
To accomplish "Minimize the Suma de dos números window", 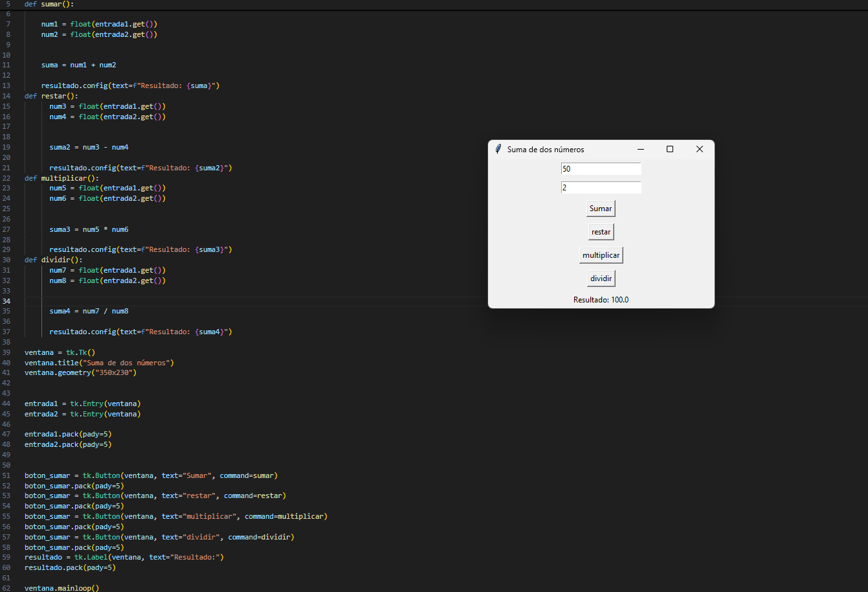I will point(641,149).
